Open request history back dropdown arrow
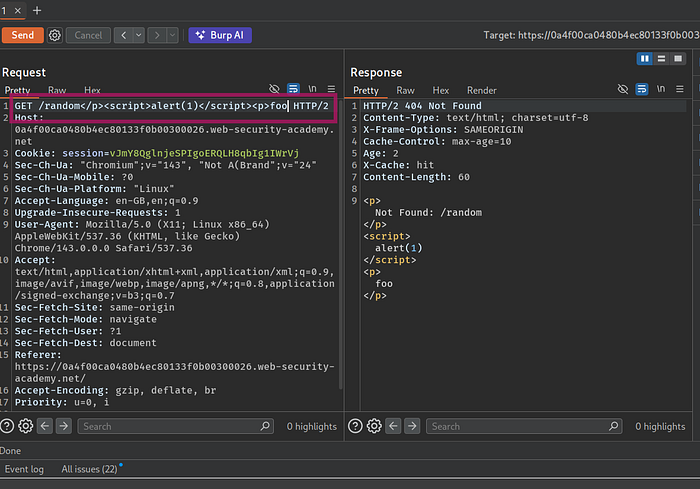Image resolution: width=700 pixels, height=489 pixels. point(139,35)
